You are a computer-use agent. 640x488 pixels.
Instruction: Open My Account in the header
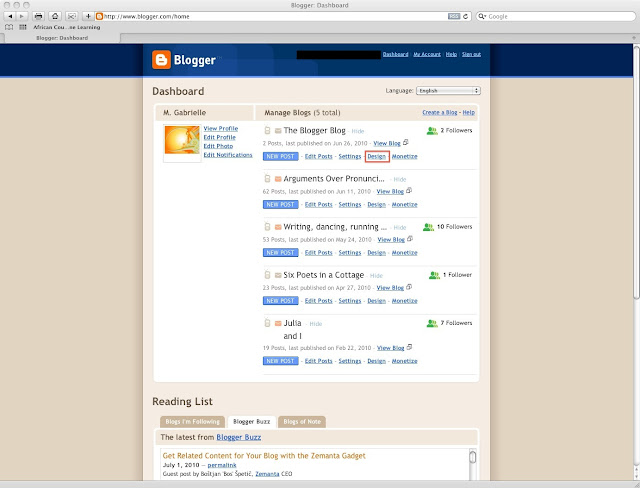click(x=427, y=54)
